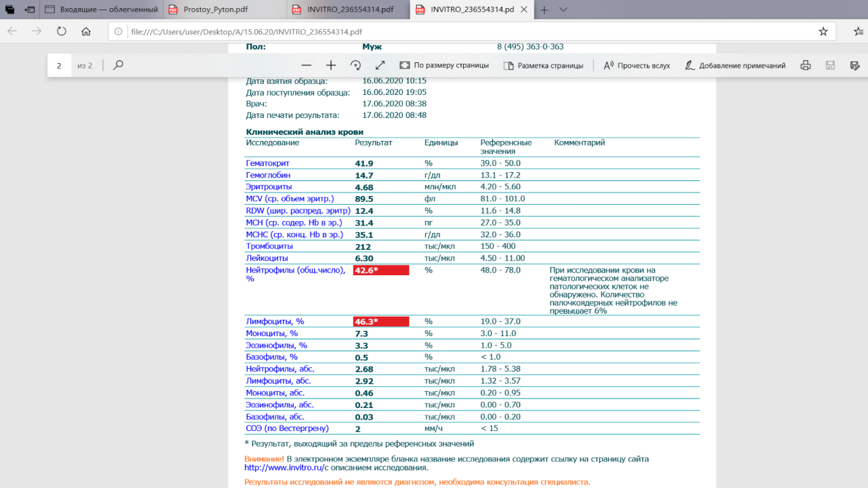
Task: Open the PDF search magnifier
Action: [118, 66]
